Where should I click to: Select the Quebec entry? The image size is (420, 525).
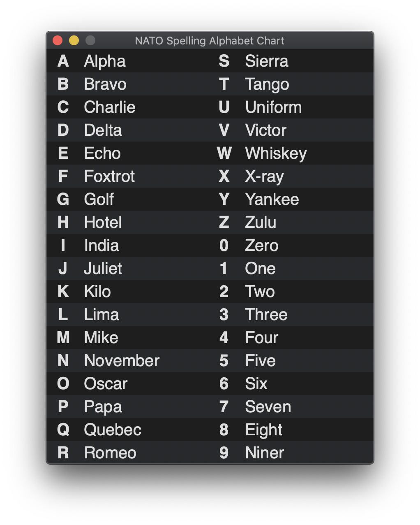113,430
